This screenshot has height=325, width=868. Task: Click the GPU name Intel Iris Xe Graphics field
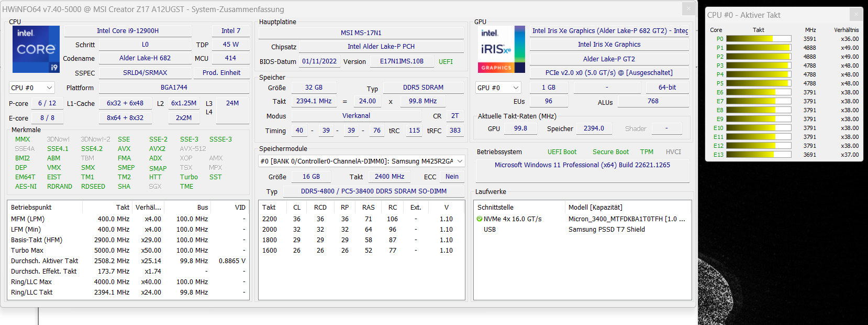pyautogui.click(x=609, y=45)
